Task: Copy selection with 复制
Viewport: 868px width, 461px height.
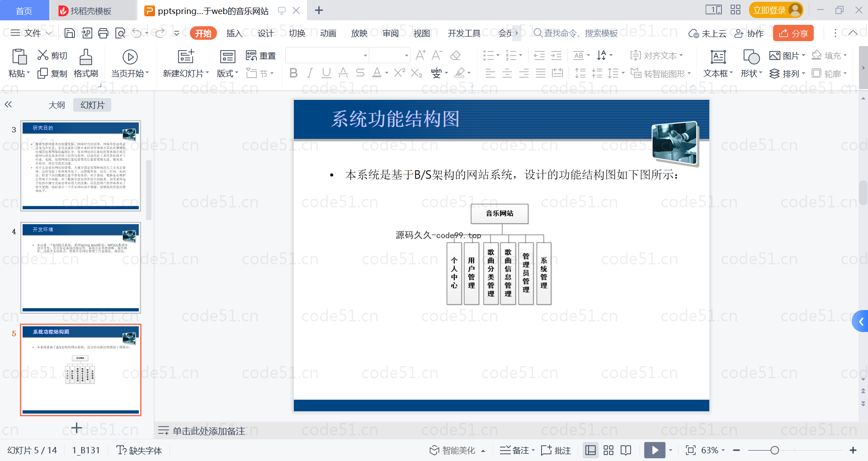Action: point(52,73)
